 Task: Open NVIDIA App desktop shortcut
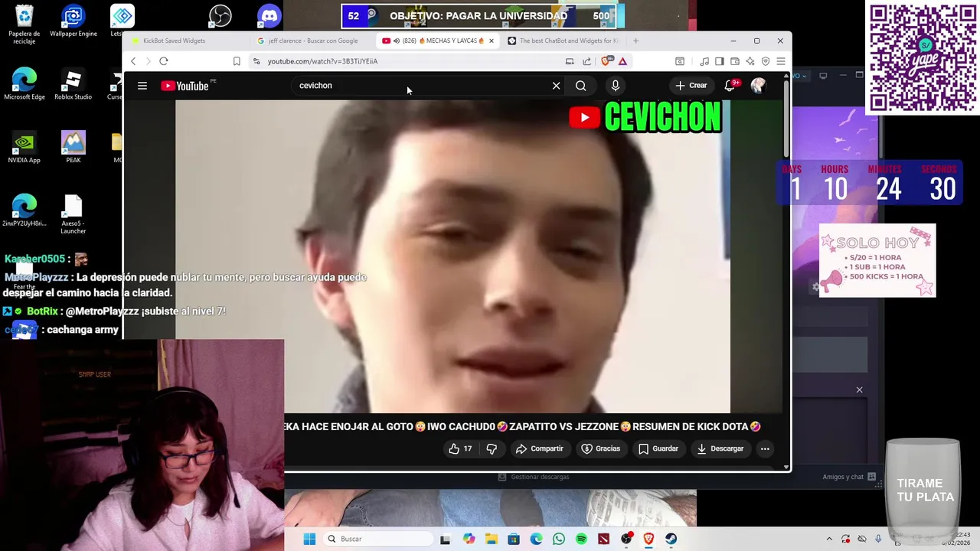[x=24, y=148]
